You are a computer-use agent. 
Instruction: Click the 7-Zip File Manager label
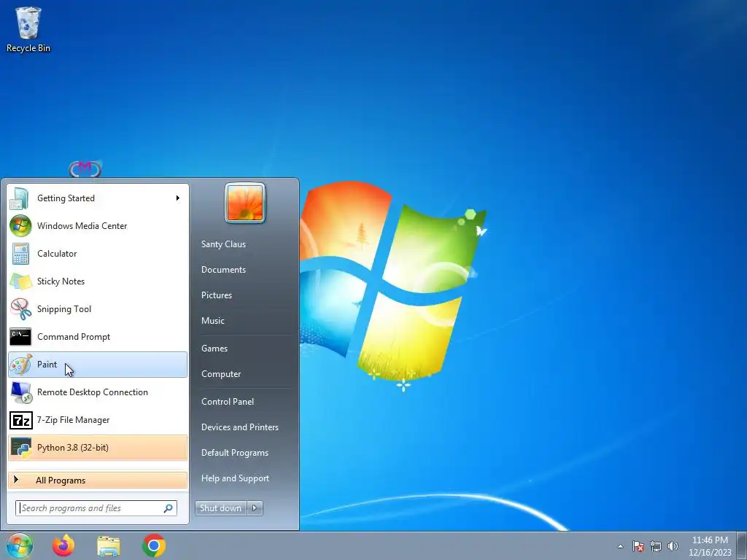73,420
